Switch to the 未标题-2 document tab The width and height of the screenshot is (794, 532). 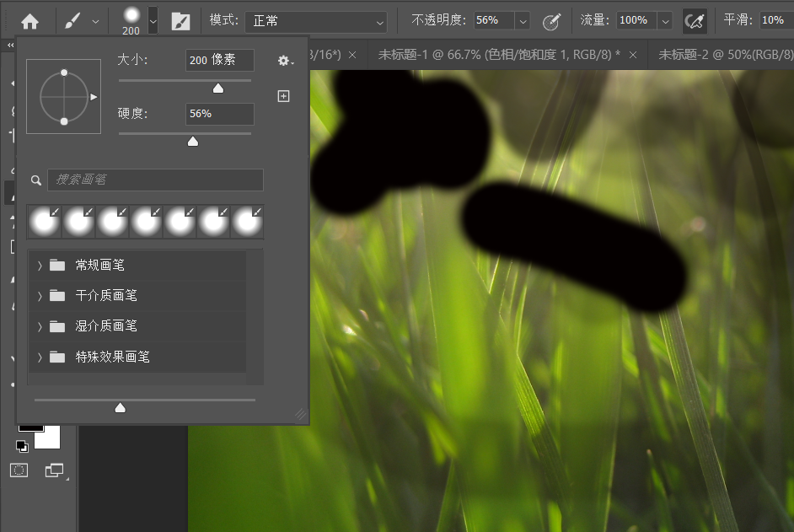coord(726,55)
